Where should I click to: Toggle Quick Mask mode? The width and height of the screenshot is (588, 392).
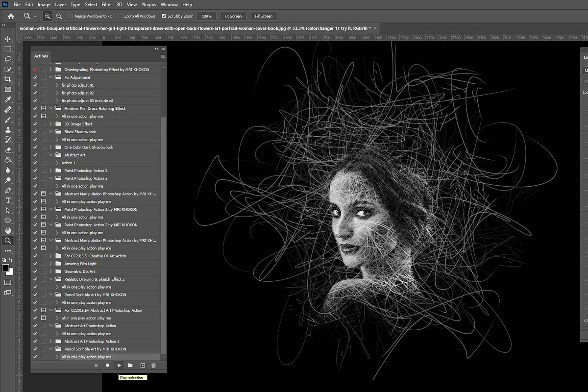8,283
